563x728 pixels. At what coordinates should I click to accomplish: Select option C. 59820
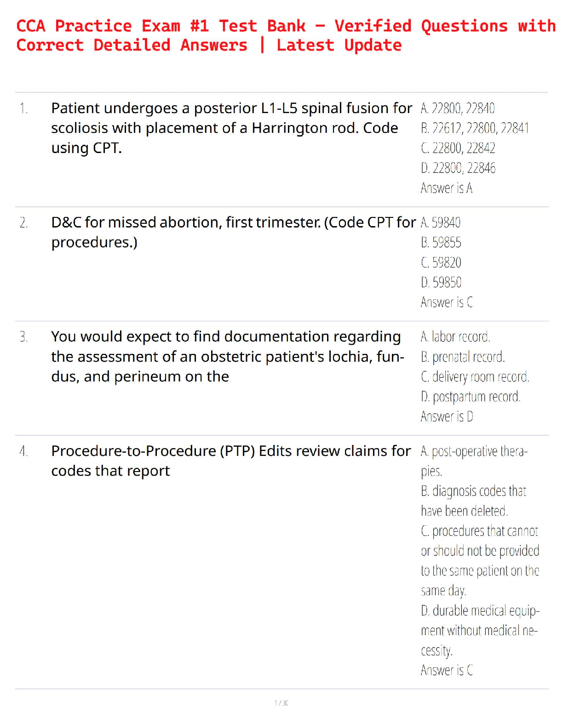[x=441, y=262]
